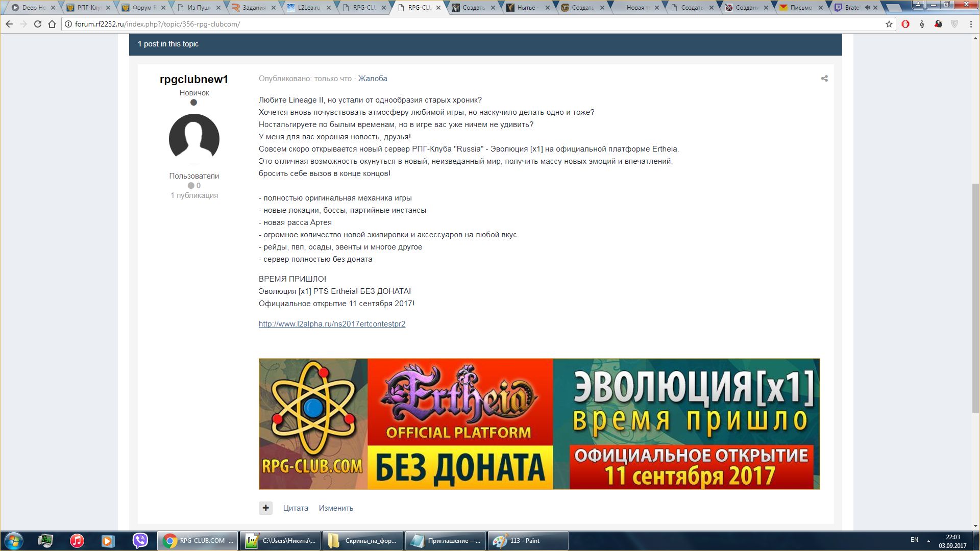This screenshot has width=980, height=551.
Task: Click the '1 публикация' text
Action: [194, 195]
